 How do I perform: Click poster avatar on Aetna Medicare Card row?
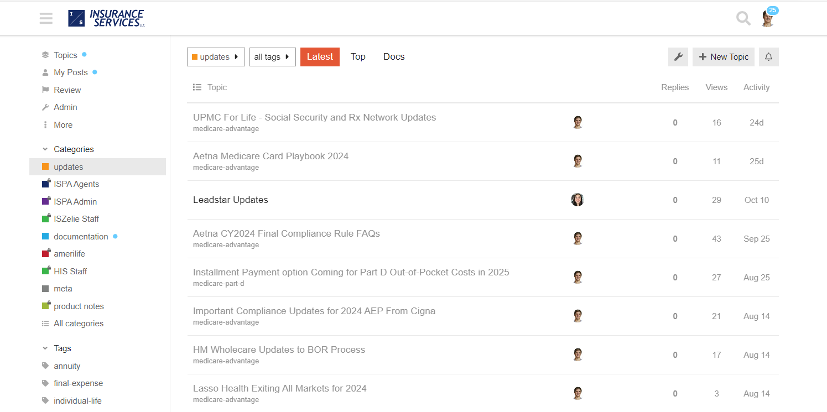click(x=578, y=161)
